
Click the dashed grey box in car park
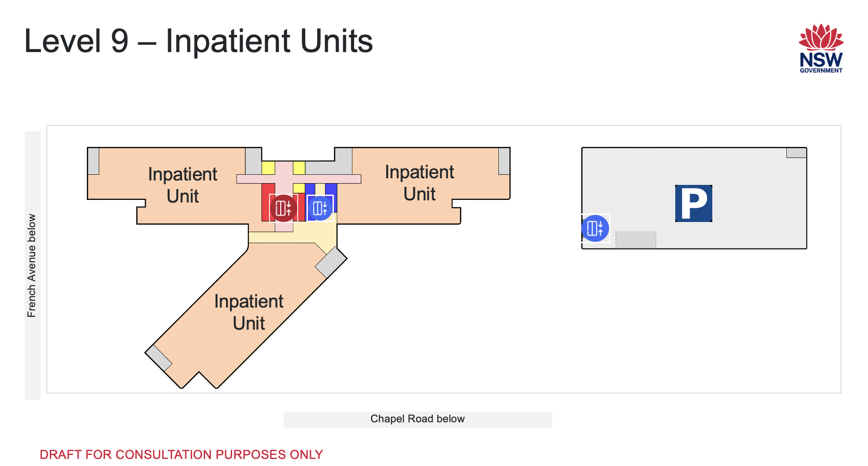click(x=636, y=239)
